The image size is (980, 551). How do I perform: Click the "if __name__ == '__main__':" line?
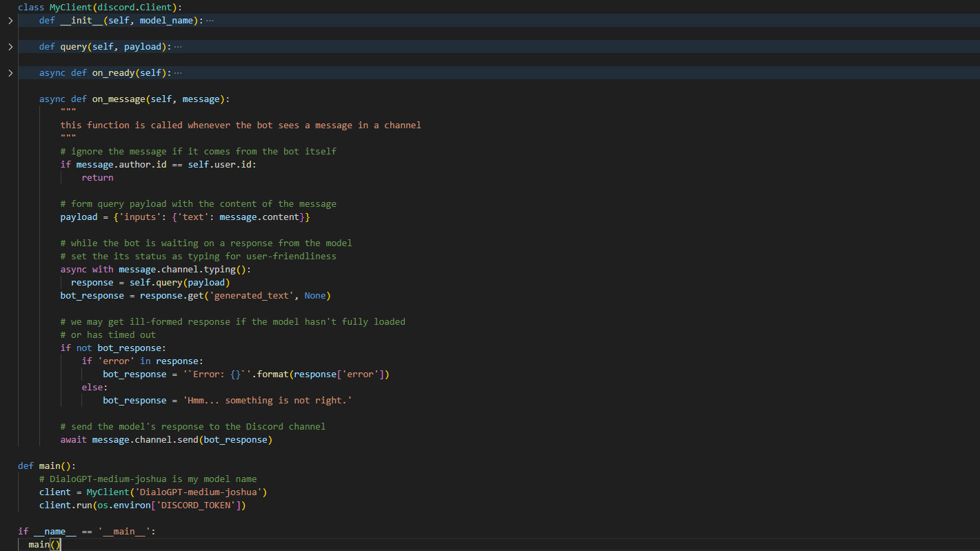click(87, 532)
